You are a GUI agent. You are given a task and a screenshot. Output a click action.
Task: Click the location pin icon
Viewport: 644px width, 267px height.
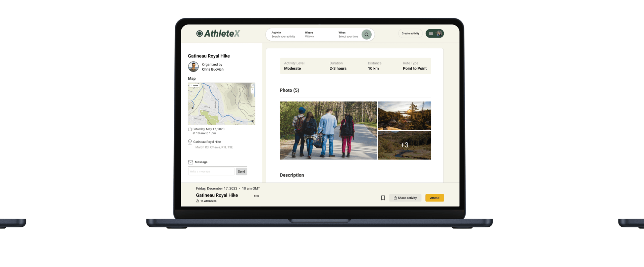coord(190,142)
